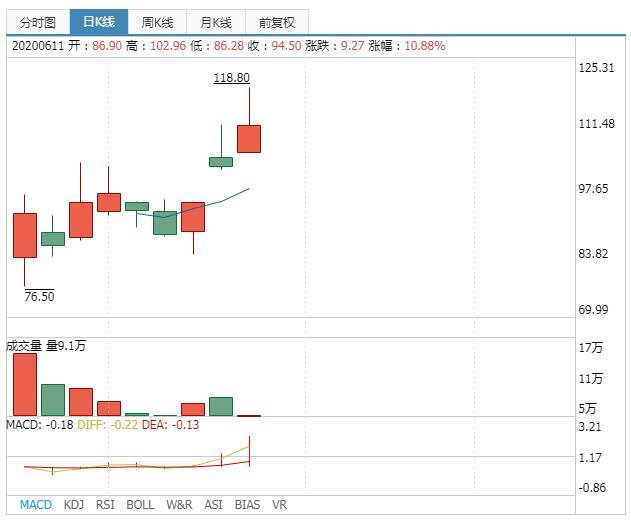
Task: Choose the W&R indicator
Action: (x=179, y=505)
